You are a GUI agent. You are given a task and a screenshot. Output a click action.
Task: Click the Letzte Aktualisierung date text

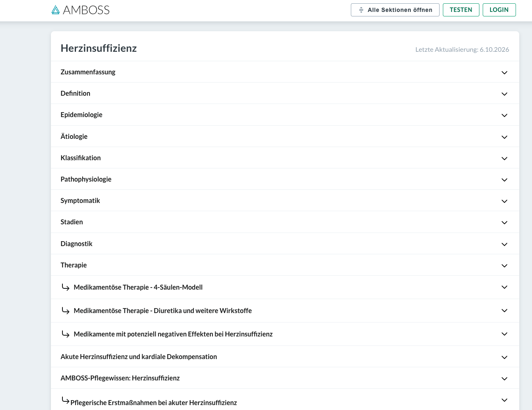[462, 49]
